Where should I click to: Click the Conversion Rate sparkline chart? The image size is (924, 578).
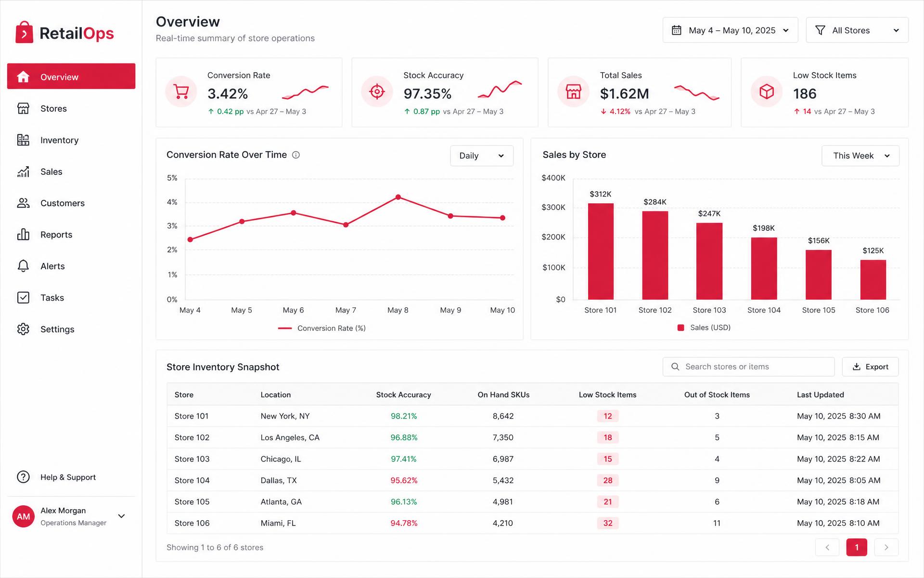coord(305,92)
